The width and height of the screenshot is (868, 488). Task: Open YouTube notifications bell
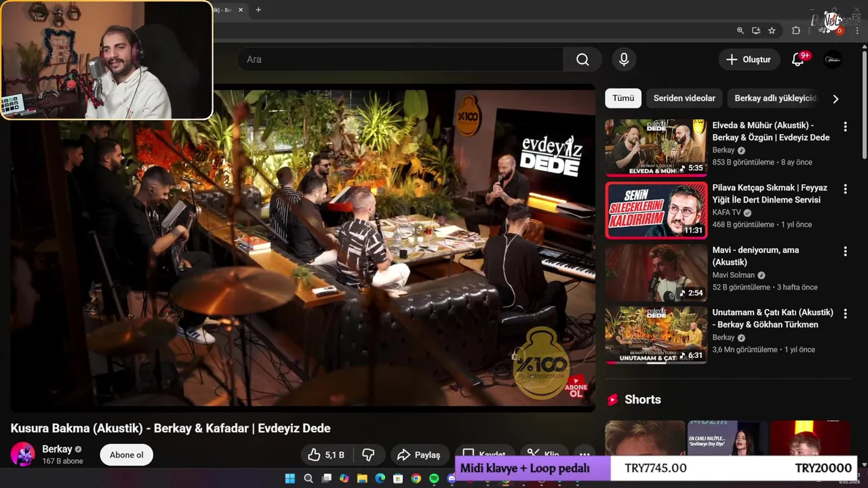(x=798, y=60)
